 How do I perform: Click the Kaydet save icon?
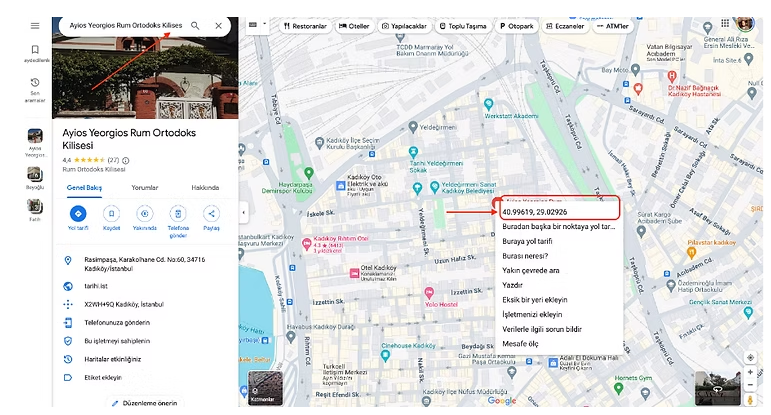coord(111,213)
